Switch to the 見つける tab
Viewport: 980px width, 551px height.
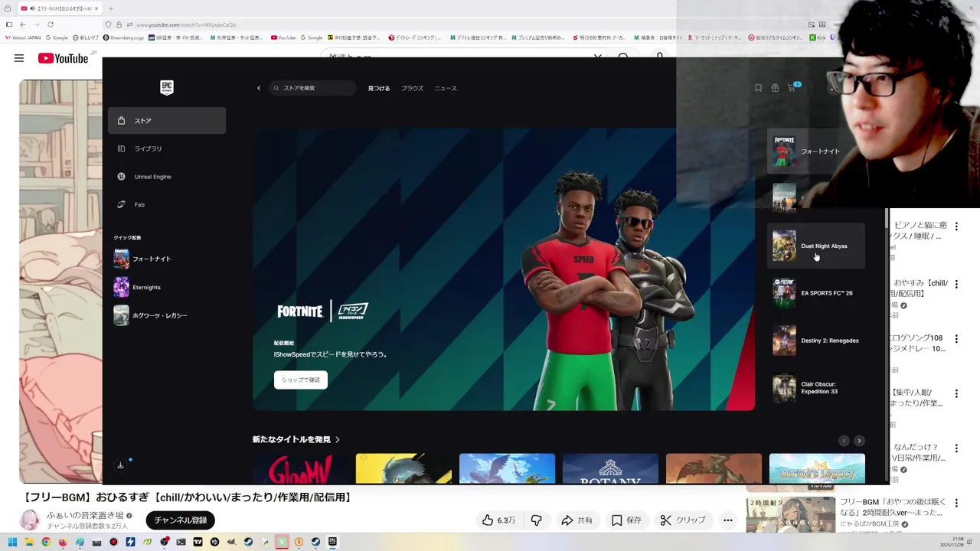pos(379,88)
